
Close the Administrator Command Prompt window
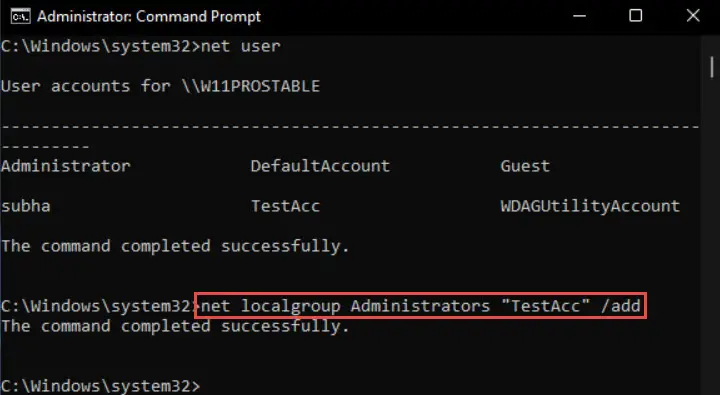(693, 16)
